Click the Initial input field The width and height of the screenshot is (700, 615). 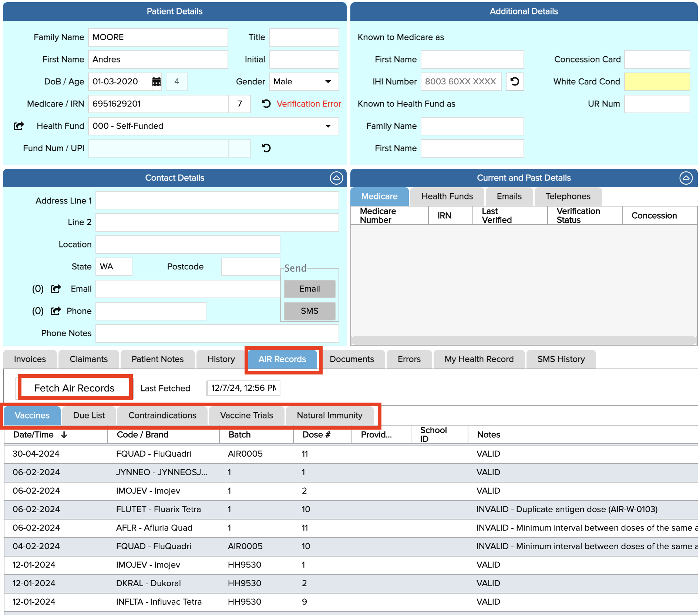pos(304,60)
